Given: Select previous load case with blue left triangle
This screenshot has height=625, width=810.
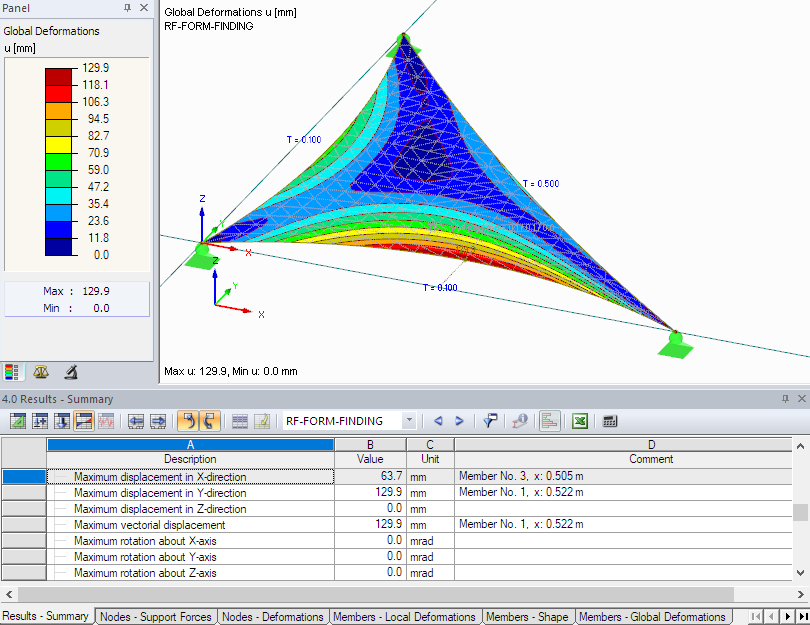Looking at the screenshot, I should coord(438,421).
